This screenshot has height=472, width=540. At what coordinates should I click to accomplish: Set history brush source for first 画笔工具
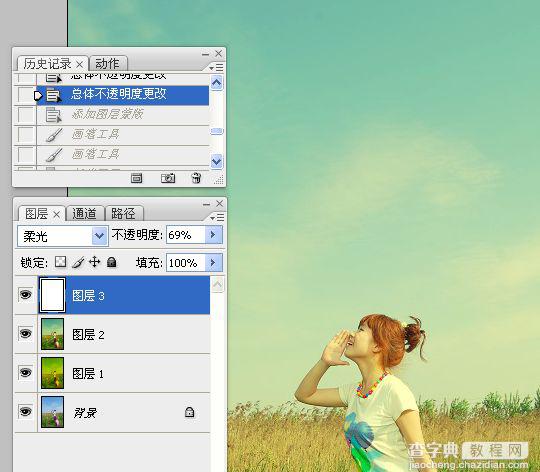point(25,135)
